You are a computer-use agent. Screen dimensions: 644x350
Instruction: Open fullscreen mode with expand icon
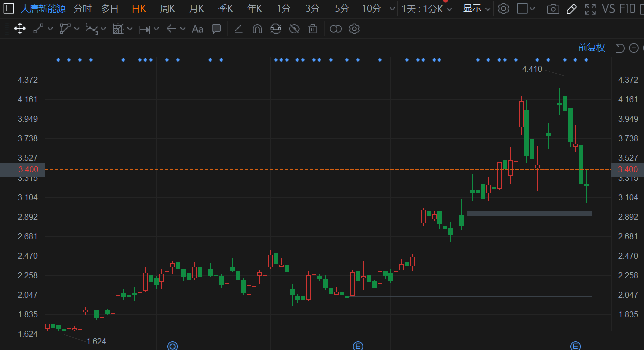[x=590, y=9]
